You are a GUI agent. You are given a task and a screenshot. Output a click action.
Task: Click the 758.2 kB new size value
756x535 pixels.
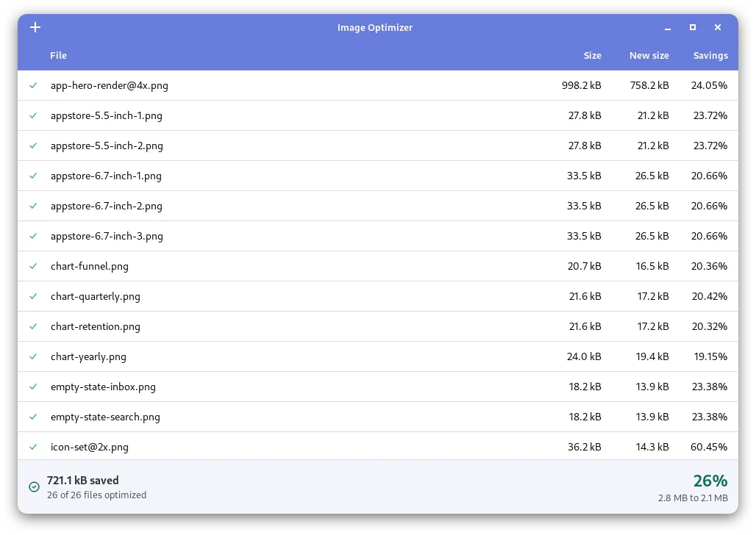[x=649, y=85]
